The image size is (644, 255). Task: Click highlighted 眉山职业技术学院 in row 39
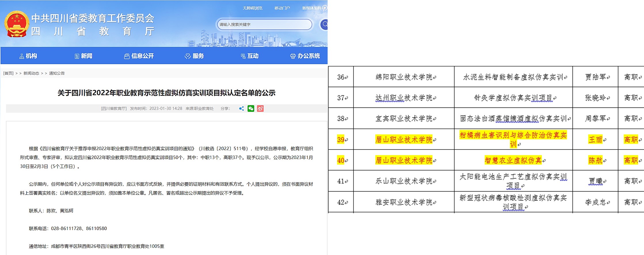pos(404,139)
